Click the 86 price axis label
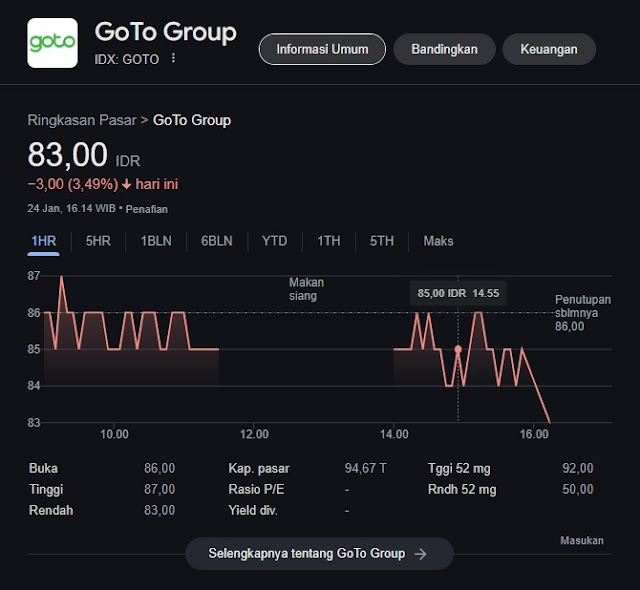 34,313
